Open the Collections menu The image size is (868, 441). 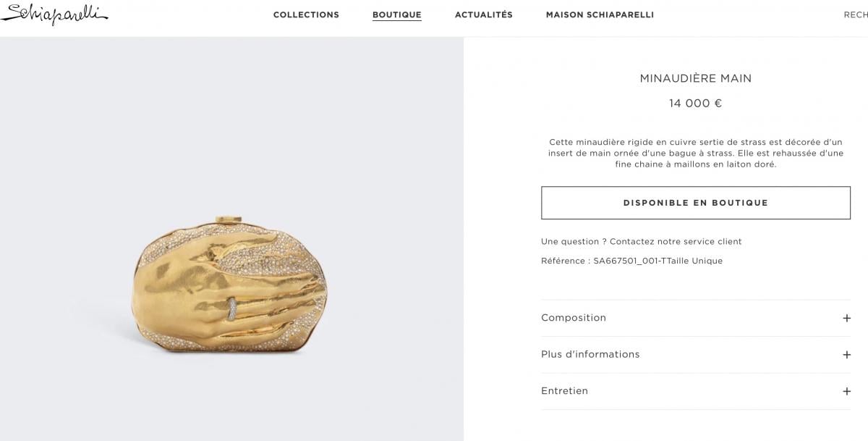coord(306,15)
